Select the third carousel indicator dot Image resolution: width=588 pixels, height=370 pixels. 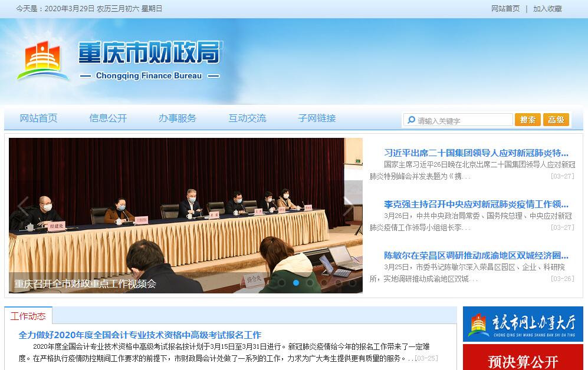pos(310,283)
